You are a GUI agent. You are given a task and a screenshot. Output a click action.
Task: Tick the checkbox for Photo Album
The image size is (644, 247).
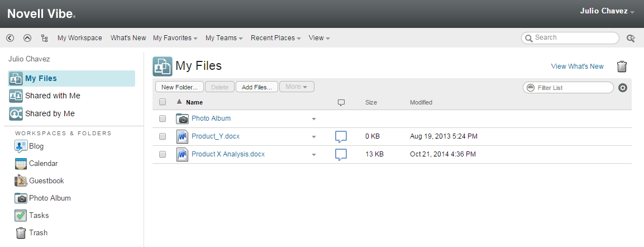coord(163,118)
